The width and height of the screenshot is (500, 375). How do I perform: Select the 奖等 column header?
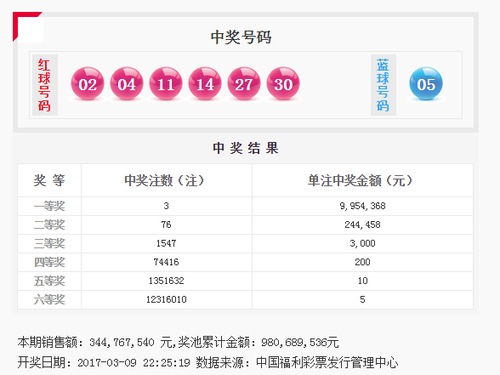(x=49, y=180)
